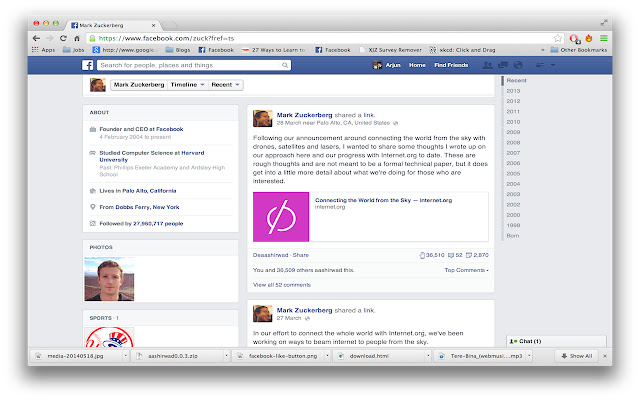Open 27 Ways to Learn bookmark

273,50
